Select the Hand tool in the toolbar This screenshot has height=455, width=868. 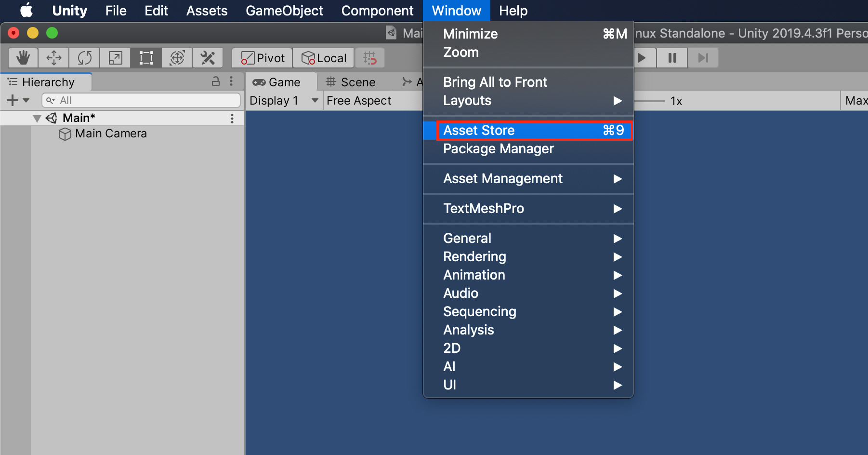pyautogui.click(x=22, y=57)
